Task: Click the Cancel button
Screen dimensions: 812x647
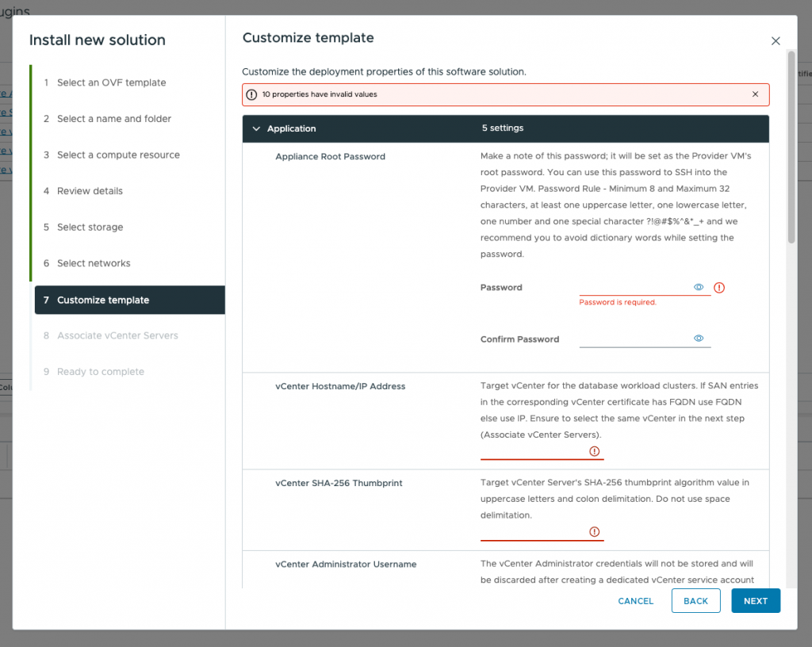Action: 635,601
